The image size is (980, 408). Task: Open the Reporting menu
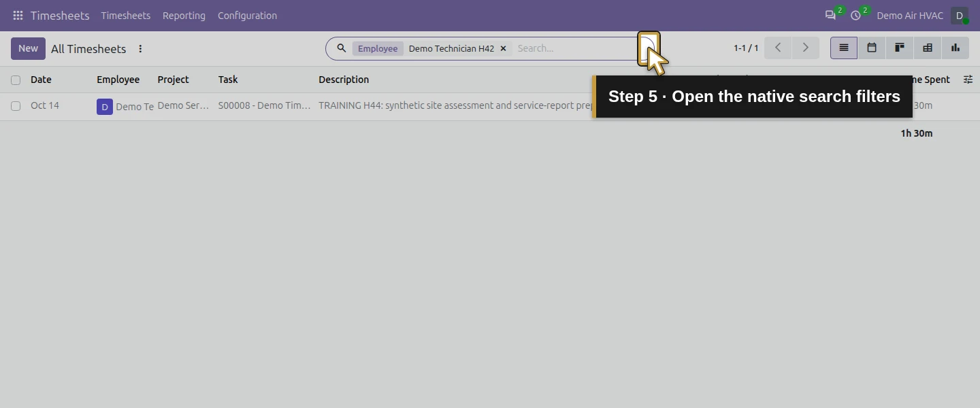point(184,16)
